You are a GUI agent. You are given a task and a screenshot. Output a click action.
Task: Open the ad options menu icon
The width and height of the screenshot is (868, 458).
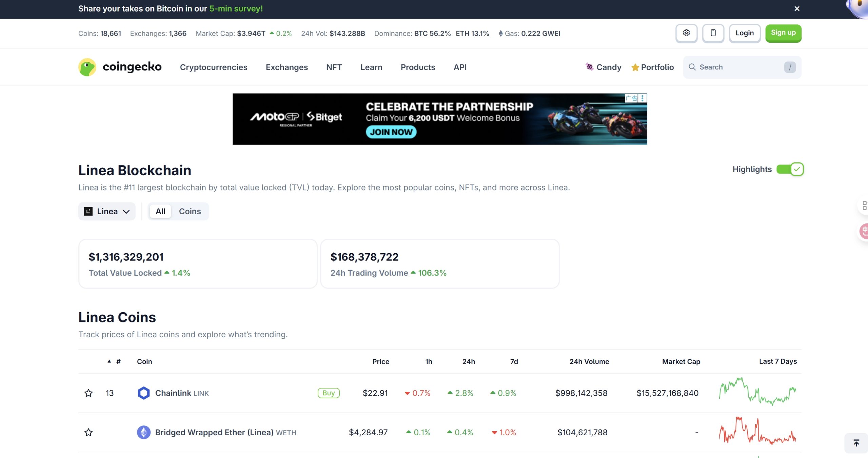pyautogui.click(x=643, y=98)
